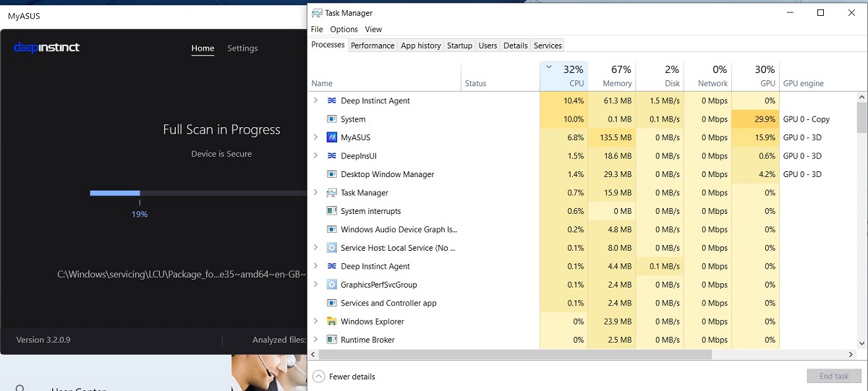The image size is (868, 391).
Task: Click the horizontal scrollbar left arrow
Action: (x=313, y=355)
